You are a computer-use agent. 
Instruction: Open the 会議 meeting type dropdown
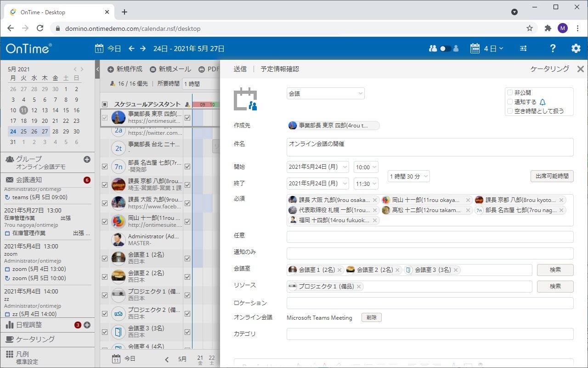[325, 93]
